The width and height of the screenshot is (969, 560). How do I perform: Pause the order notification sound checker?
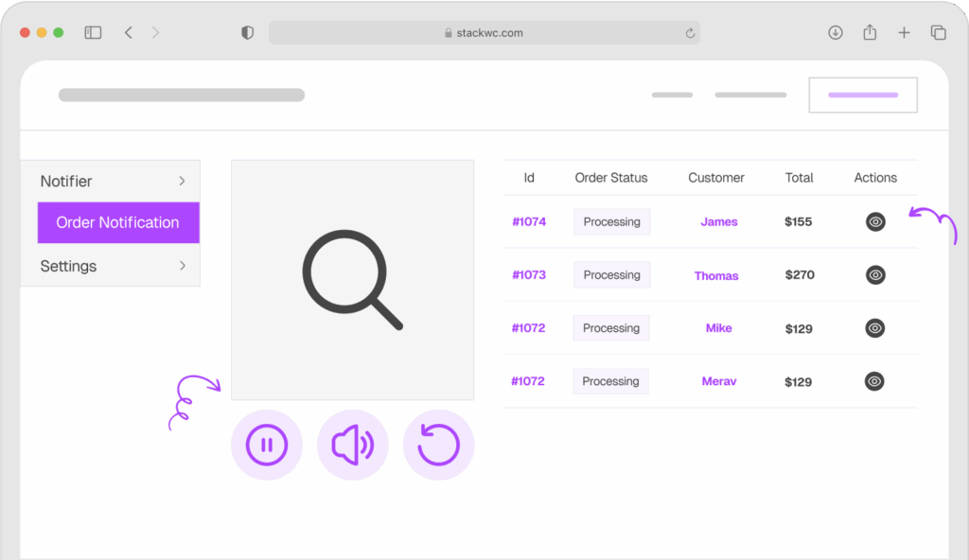pos(267,445)
